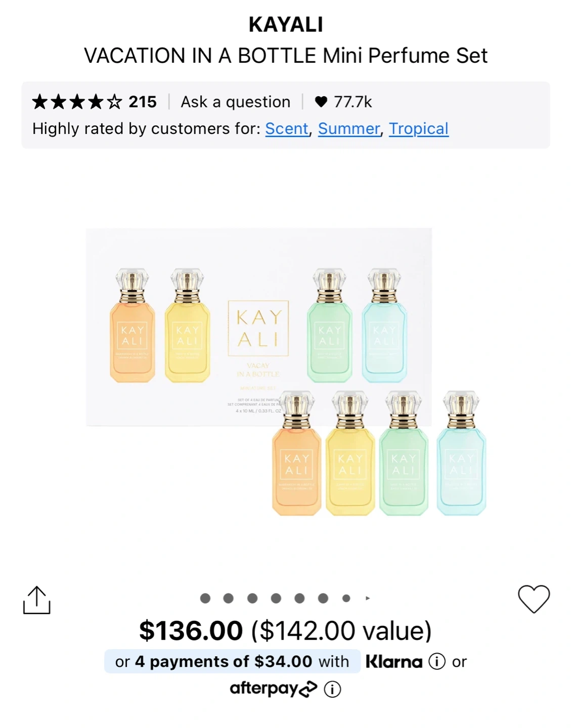Open the Scent review link

(x=287, y=129)
